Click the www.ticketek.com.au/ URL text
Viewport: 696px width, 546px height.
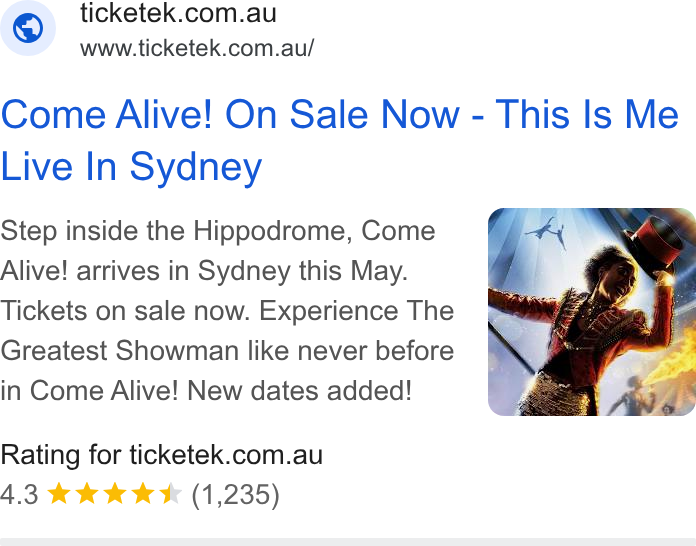pyautogui.click(x=197, y=48)
